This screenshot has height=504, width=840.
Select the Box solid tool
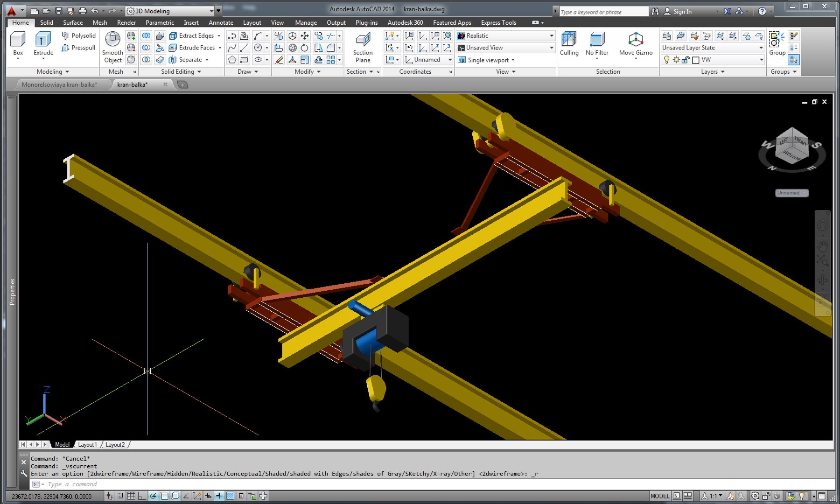pos(18,44)
